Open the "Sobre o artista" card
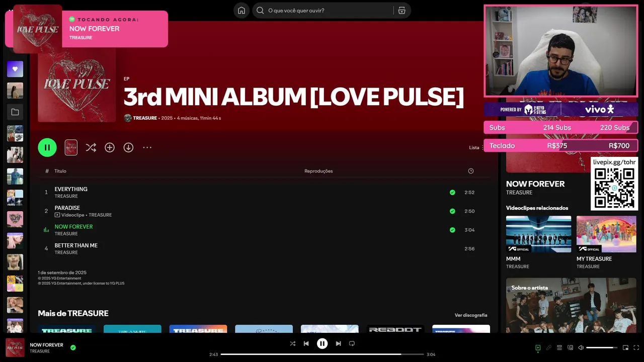Screen dimensions: 644x362 click(571, 305)
